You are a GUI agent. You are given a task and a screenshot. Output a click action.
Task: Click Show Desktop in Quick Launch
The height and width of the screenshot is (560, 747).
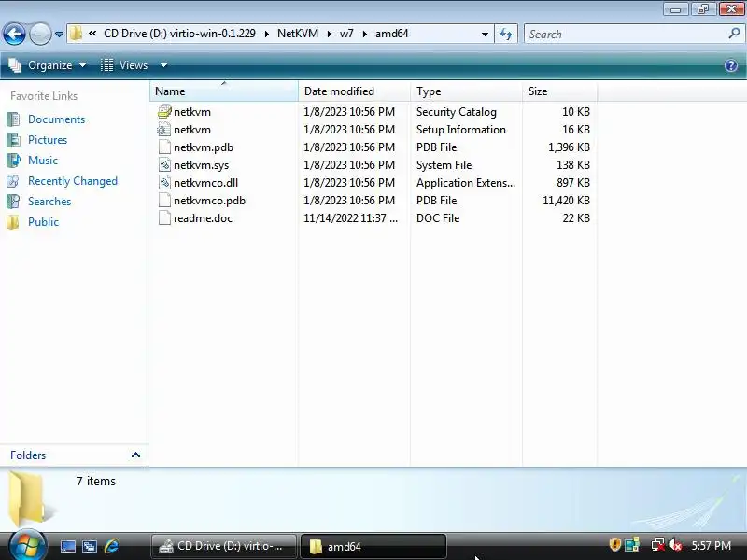pos(67,546)
